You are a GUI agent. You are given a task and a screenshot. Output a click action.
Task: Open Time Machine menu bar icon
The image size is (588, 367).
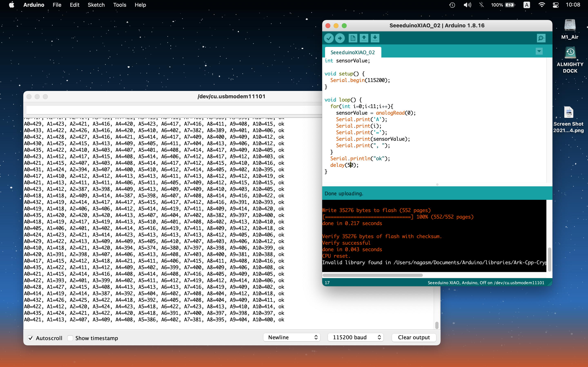pos(452,5)
